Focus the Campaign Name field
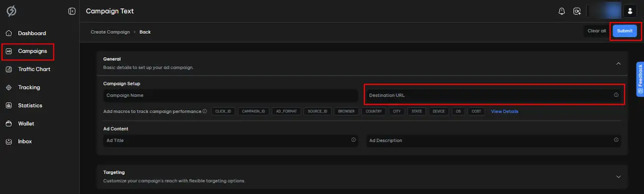This screenshot has height=194, width=644. pyautogui.click(x=230, y=95)
